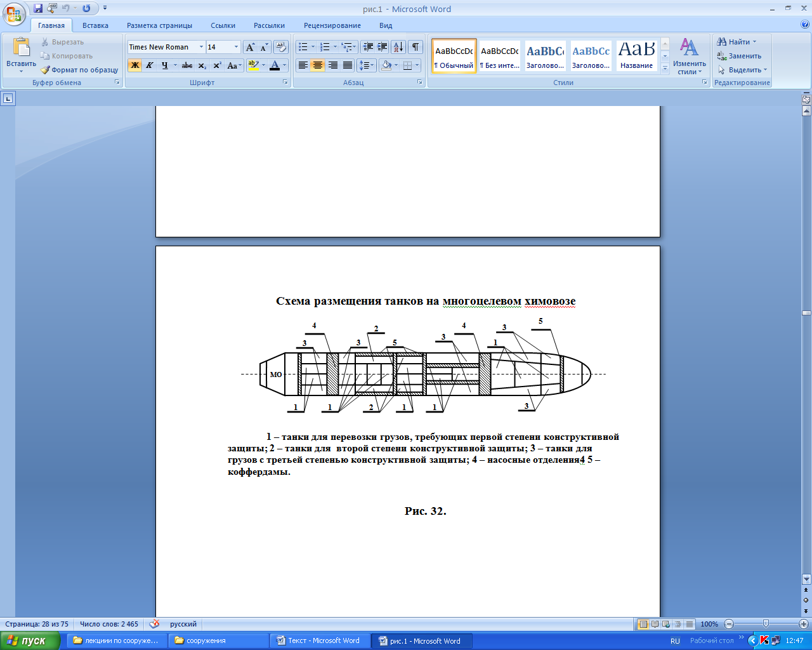
Task: Open the font size 14 dropdown
Action: point(236,47)
